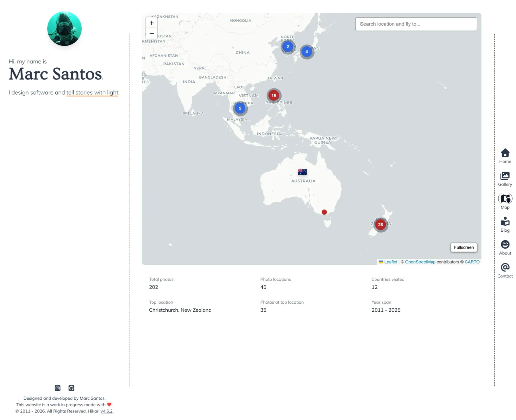Enter fullscreen map mode
The width and height of the screenshot is (516, 420).
464,247
